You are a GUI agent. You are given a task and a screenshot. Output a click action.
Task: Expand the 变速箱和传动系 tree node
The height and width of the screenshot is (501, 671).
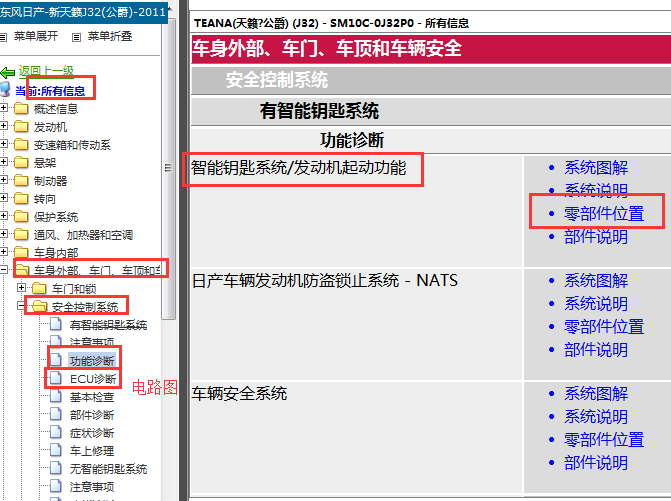[x=3, y=143]
